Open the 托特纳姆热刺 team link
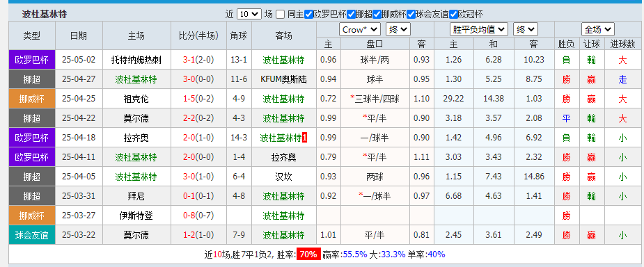The image size is (644, 267). click(x=136, y=60)
